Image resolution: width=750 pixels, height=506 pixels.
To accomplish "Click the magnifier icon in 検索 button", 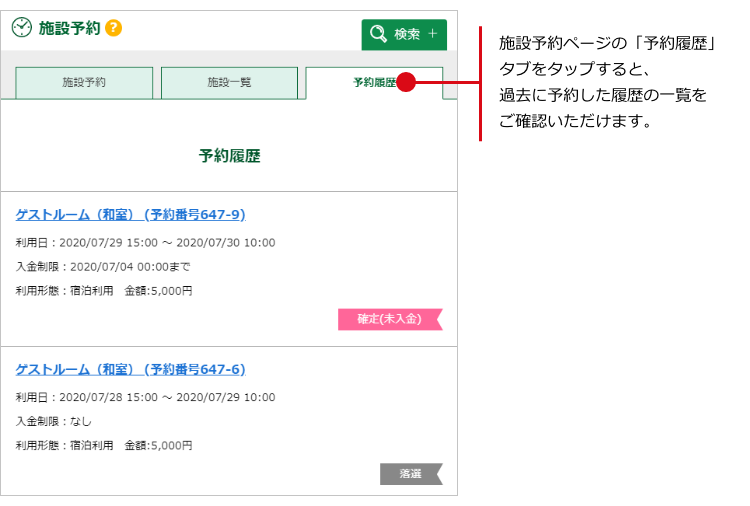I will pos(378,35).
